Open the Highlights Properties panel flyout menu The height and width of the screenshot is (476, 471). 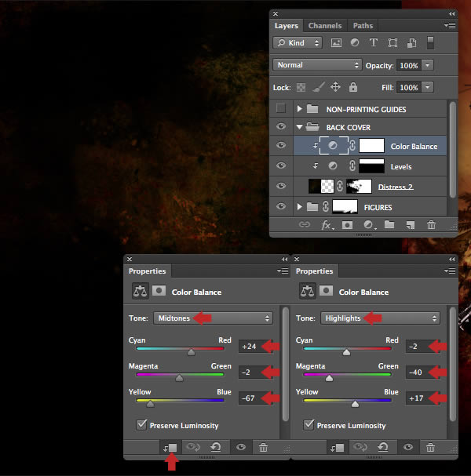coord(450,271)
